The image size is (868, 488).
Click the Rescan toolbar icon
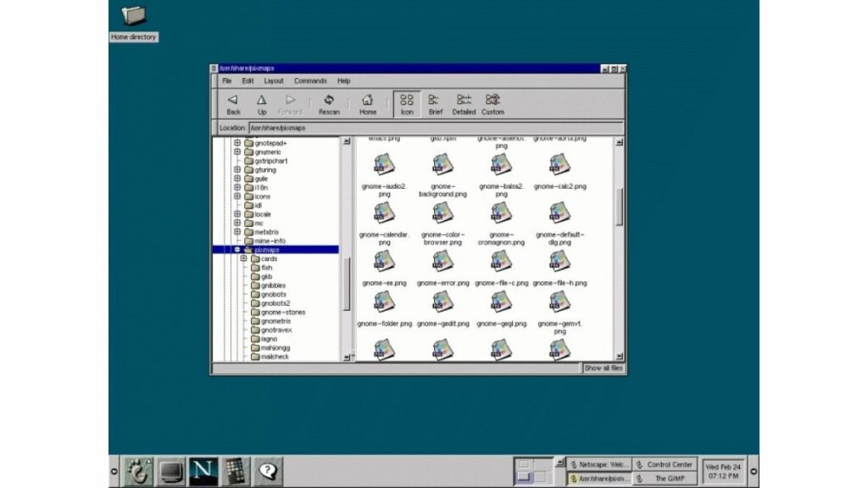(x=329, y=102)
